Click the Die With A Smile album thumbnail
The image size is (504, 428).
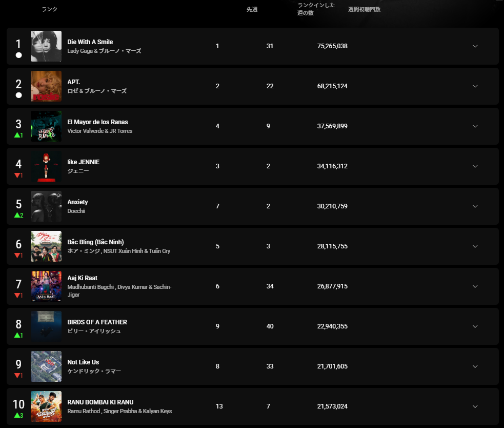[x=46, y=46]
